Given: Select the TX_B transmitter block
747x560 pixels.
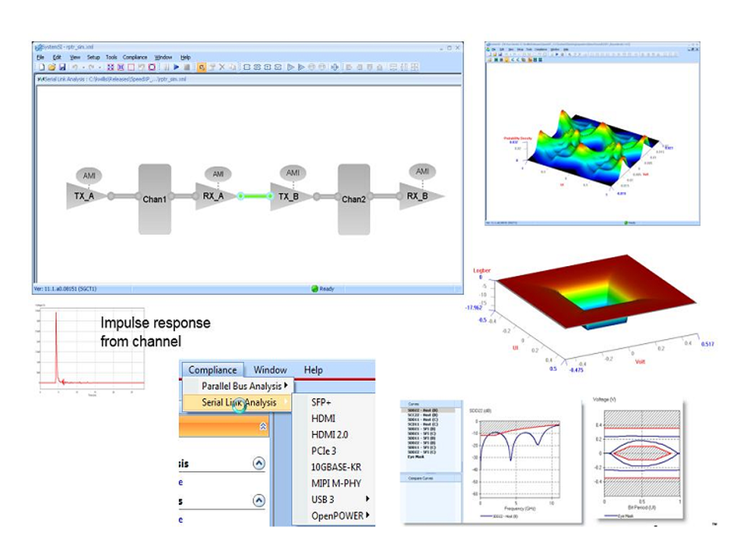Looking at the screenshot, I should (289, 196).
